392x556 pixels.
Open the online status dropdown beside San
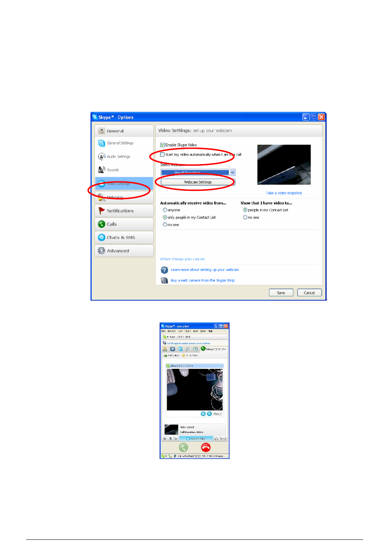tap(165, 337)
